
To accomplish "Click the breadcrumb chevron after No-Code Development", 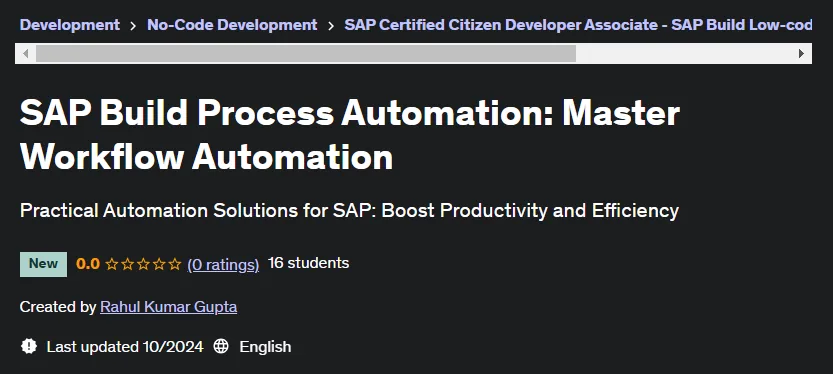I will [x=331, y=26].
